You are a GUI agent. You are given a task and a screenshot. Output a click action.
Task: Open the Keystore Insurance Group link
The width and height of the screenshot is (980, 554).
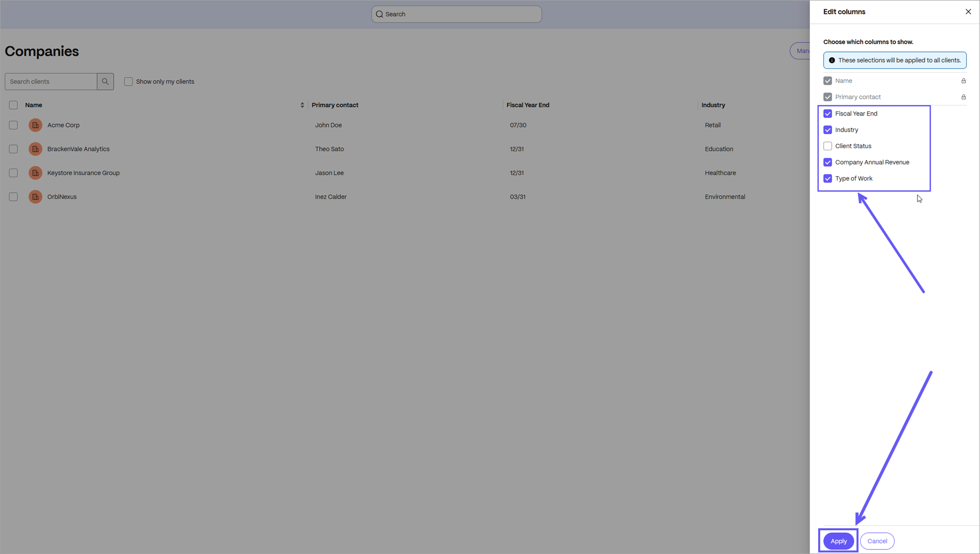[x=84, y=173]
